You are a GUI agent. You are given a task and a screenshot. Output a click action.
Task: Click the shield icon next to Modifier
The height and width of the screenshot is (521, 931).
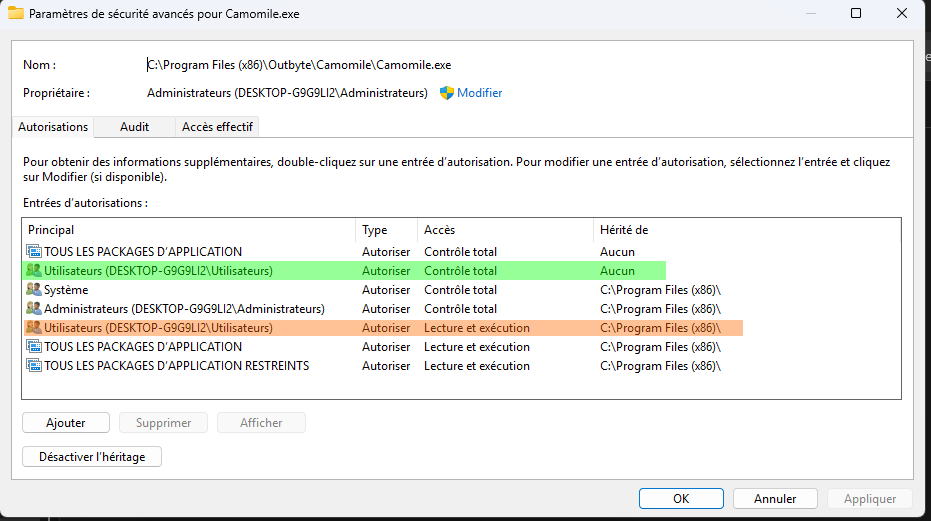point(447,93)
